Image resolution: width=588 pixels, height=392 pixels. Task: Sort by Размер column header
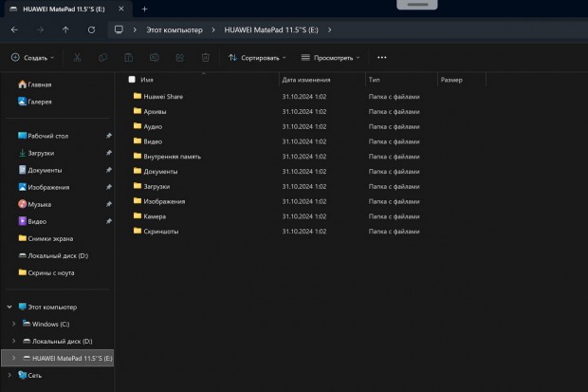(x=451, y=80)
